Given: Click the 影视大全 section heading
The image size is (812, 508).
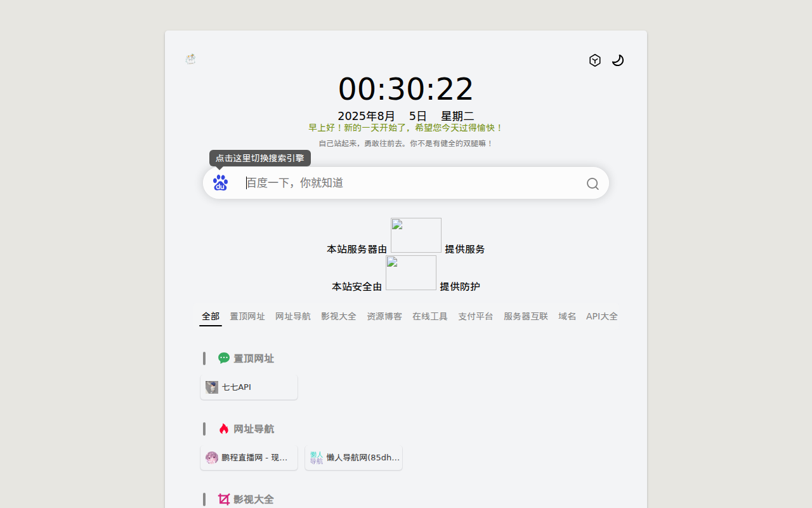Looking at the screenshot, I should click(x=254, y=500).
